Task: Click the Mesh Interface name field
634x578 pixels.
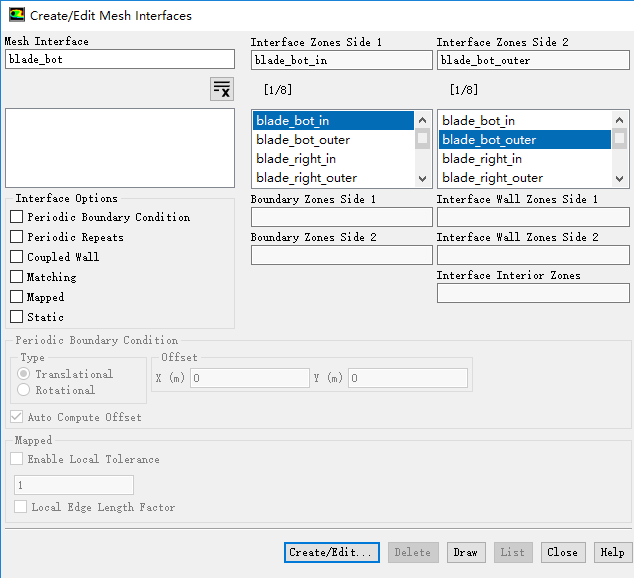Action: coord(120,60)
